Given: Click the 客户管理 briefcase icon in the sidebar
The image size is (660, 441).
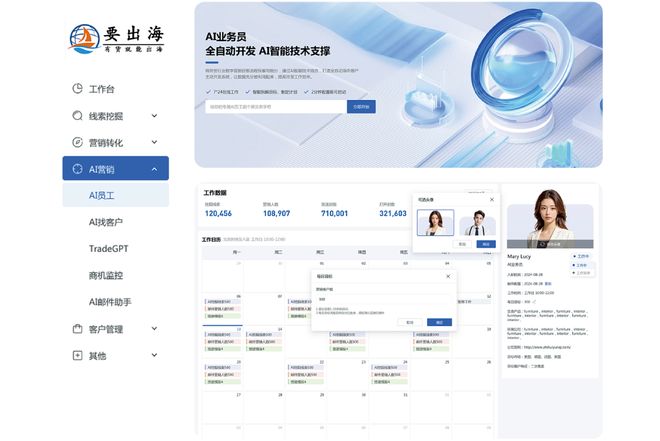Looking at the screenshot, I should pyautogui.click(x=77, y=329).
